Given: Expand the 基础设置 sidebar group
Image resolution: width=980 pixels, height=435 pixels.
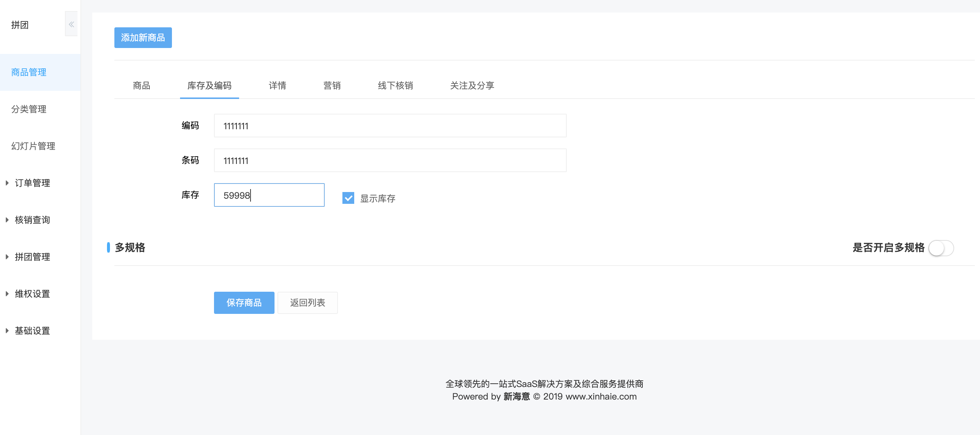Looking at the screenshot, I should pos(32,331).
